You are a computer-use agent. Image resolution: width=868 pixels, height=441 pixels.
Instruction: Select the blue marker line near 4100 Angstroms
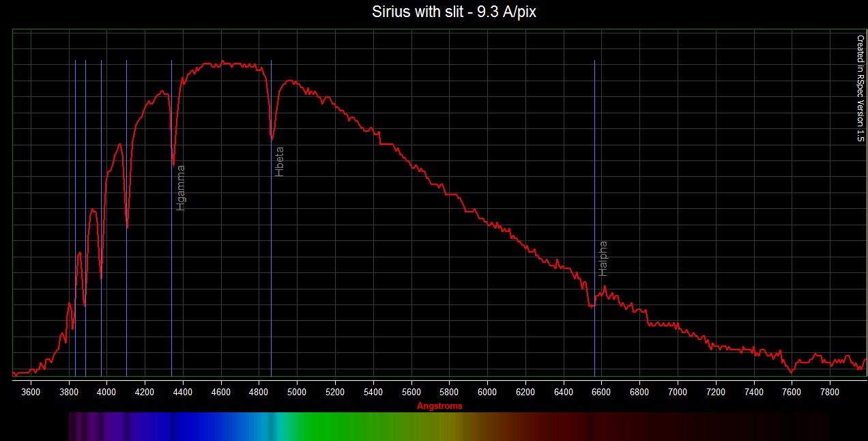(126, 307)
